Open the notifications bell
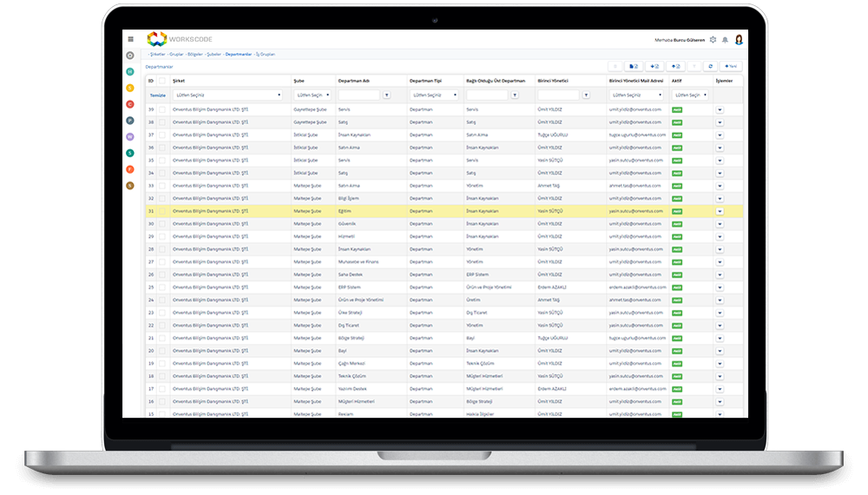This screenshot has height=495, width=868. point(725,40)
